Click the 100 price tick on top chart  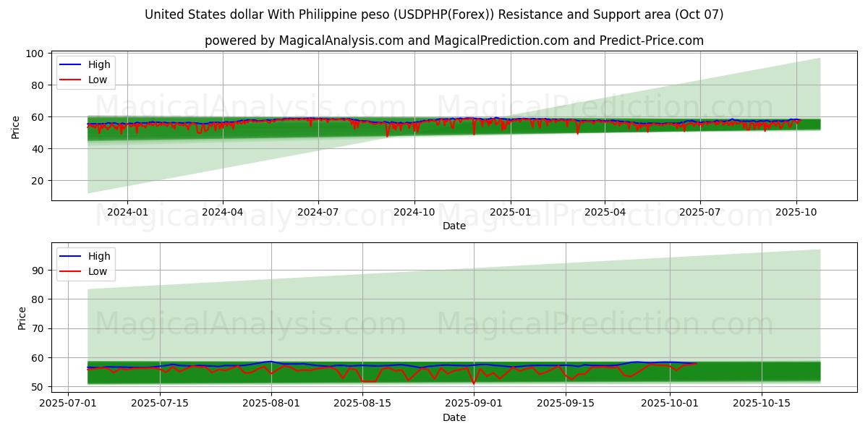tap(35, 54)
